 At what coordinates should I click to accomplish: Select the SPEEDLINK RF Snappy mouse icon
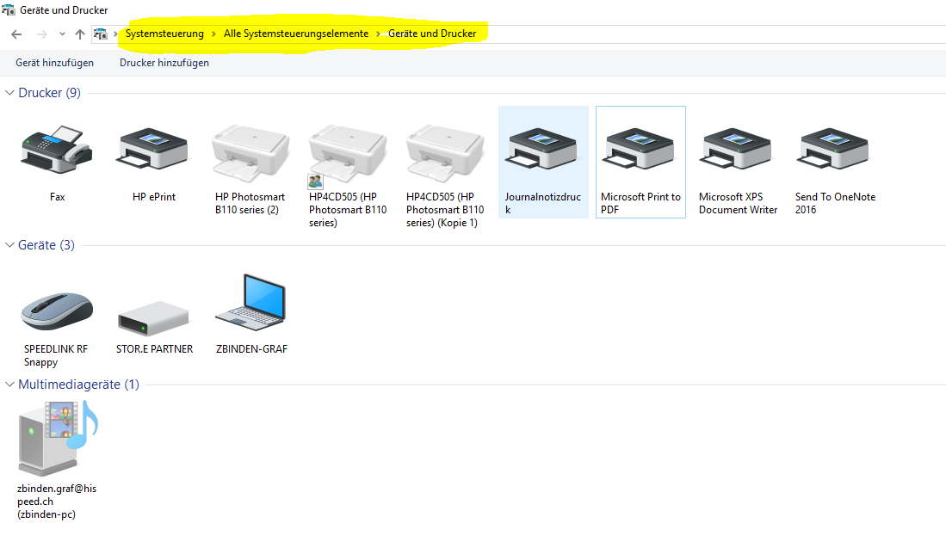[57, 311]
